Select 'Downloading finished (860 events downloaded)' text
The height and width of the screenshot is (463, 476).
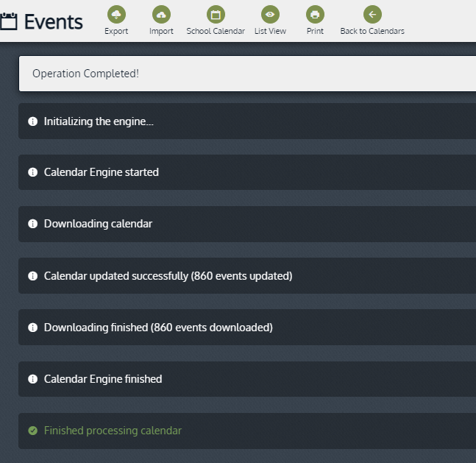coord(158,328)
